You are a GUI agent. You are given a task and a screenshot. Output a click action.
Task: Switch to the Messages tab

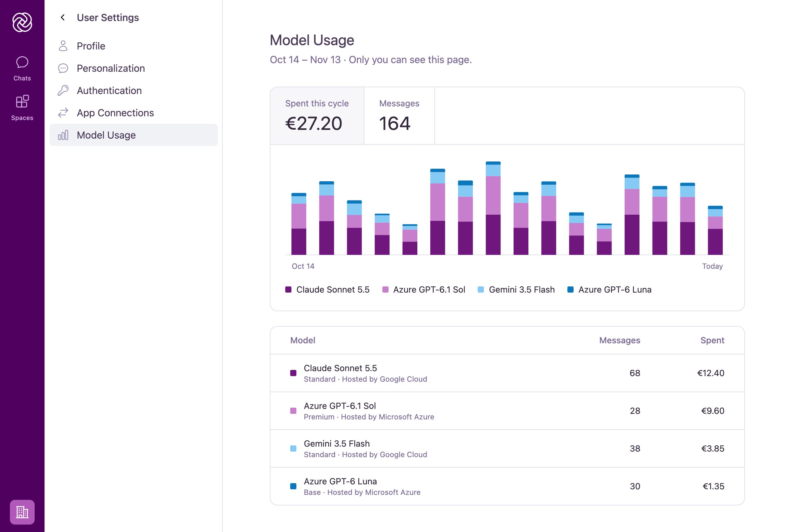(x=399, y=116)
